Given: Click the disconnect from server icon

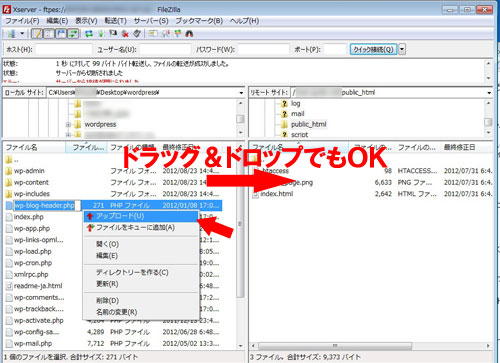Looking at the screenshot, I should tap(125, 34).
